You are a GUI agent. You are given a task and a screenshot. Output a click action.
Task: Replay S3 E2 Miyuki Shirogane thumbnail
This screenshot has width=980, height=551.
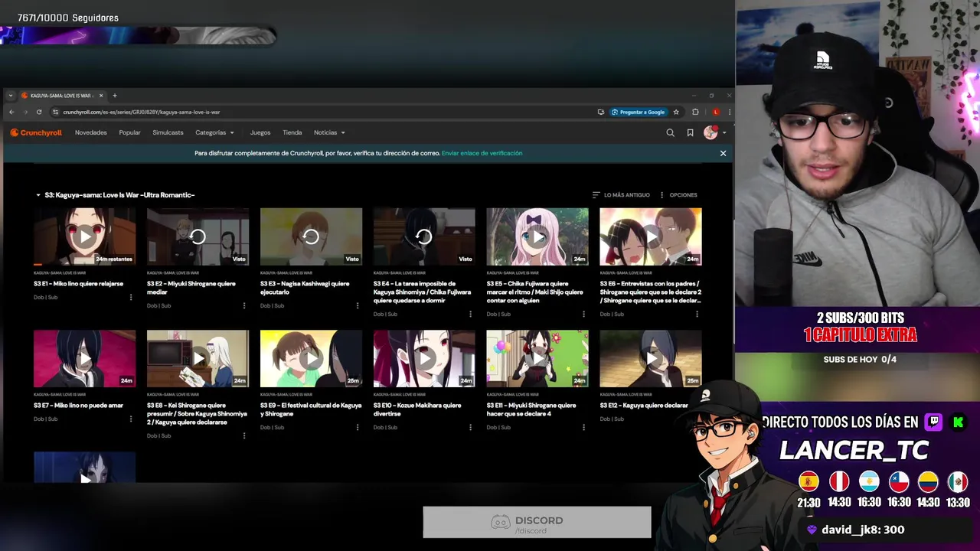[x=198, y=236]
